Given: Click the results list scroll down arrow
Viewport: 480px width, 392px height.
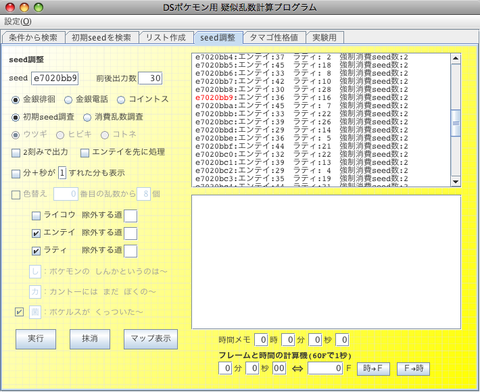Looking at the screenshot, I should point(456,182).
